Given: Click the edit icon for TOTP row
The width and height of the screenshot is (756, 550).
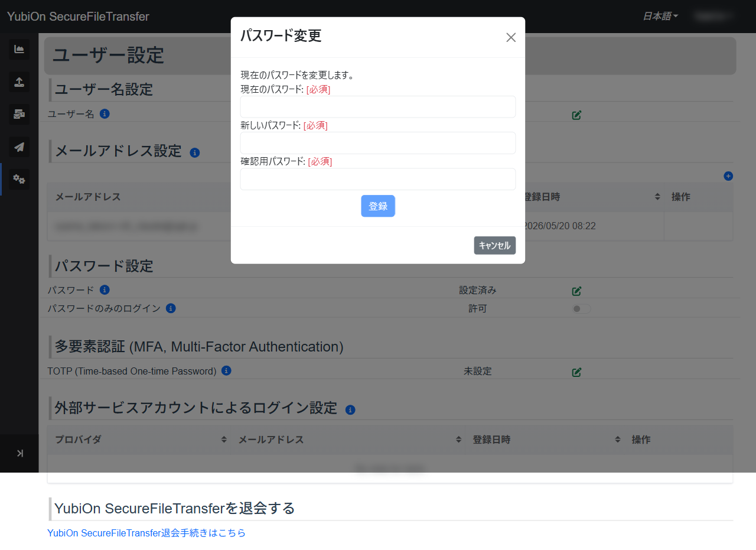Looking at the screenshot, I should [577, 372].
